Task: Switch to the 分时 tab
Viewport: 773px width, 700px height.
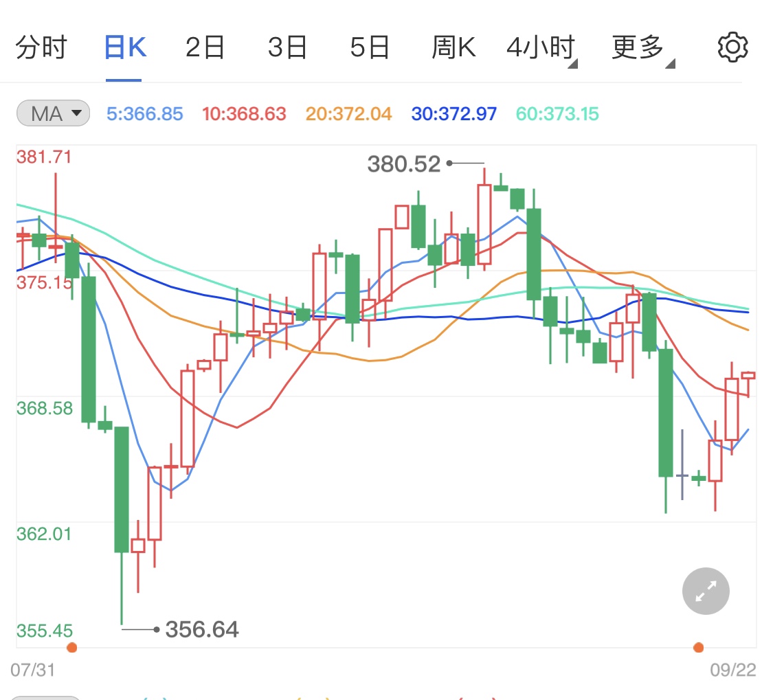Action: [x=42, y=46]
